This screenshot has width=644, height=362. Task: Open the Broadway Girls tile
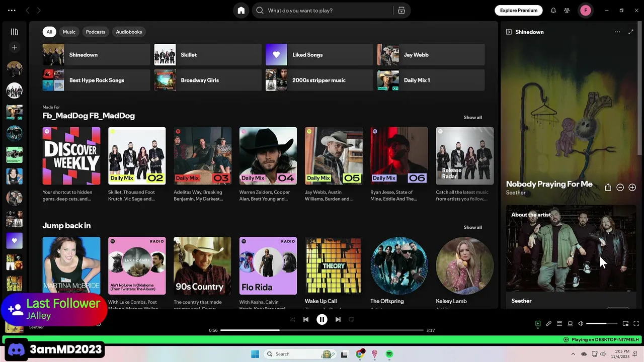[208, 80]
